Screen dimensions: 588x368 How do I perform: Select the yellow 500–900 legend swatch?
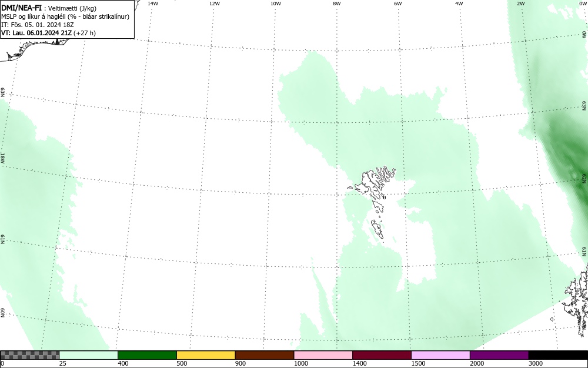click(206, 355)
